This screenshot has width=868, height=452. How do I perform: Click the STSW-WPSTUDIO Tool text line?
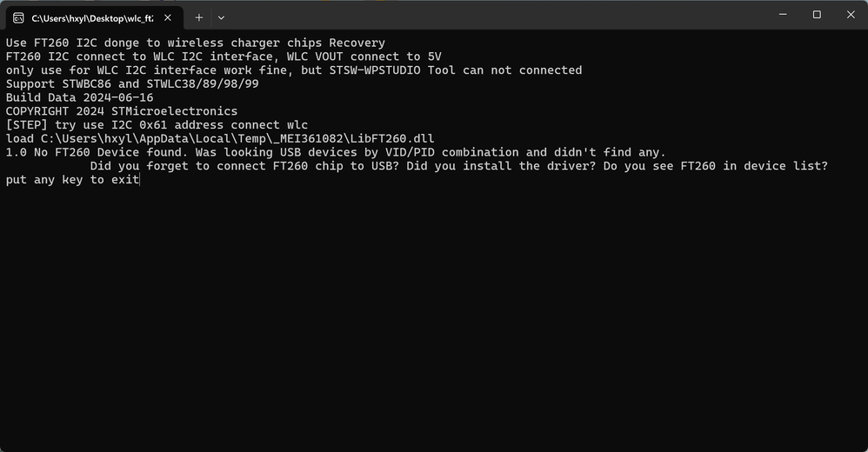294,70
